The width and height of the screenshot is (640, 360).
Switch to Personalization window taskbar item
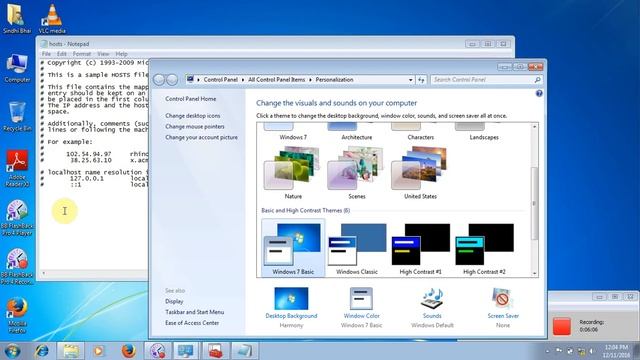tap(186, 351)
